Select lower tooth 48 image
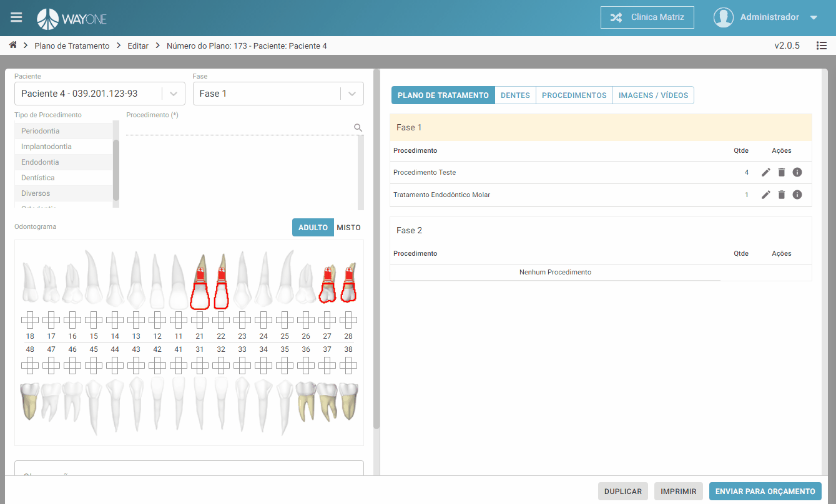Viewport: 836px width, 504px height. click(x=30, y=401)
